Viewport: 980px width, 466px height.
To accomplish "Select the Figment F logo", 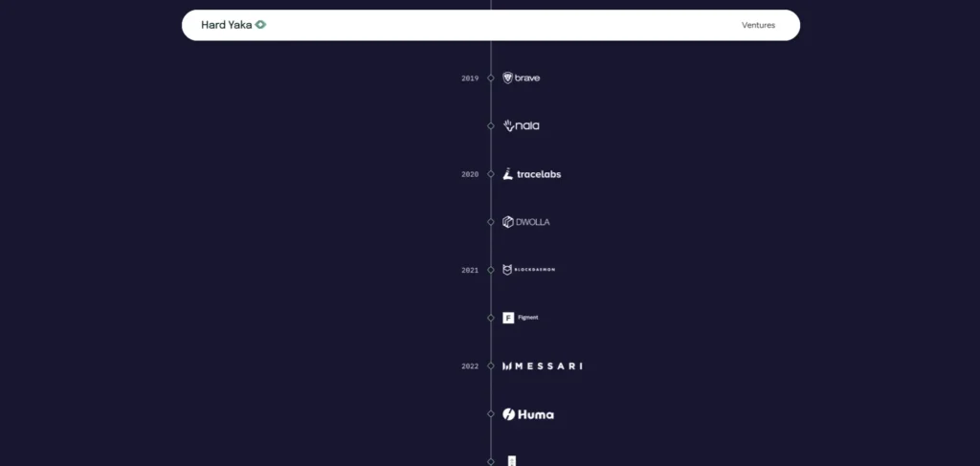I will [521, 318].
